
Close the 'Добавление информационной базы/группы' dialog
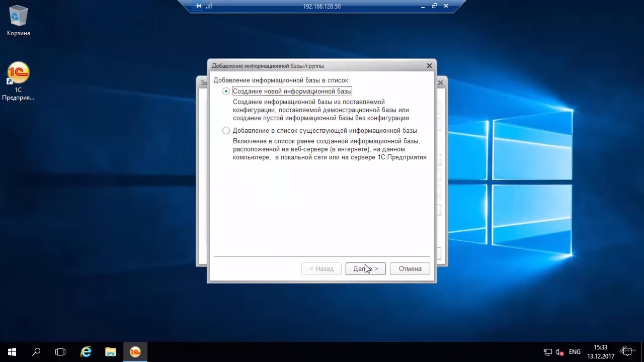coord(429,66)
